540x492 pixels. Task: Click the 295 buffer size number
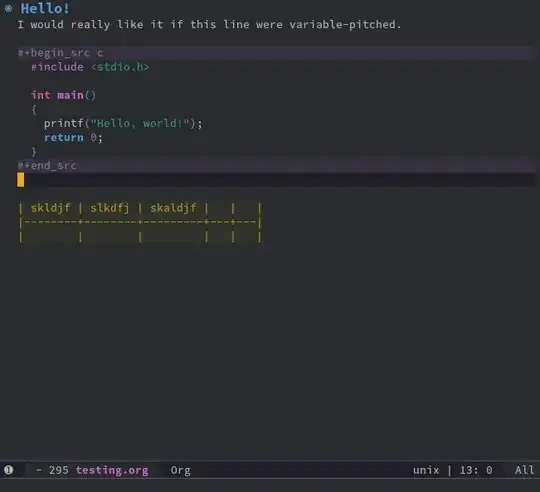59,470
